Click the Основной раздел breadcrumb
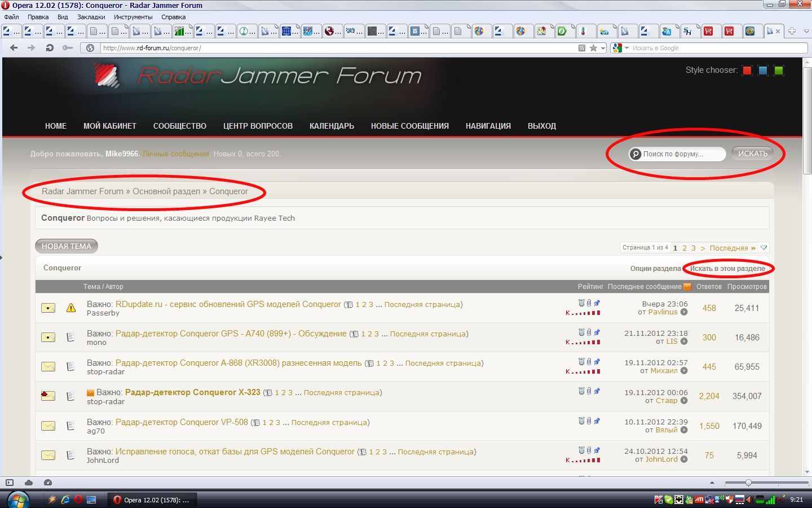Screen dimensions: 812x508 [x=166, y=191]
